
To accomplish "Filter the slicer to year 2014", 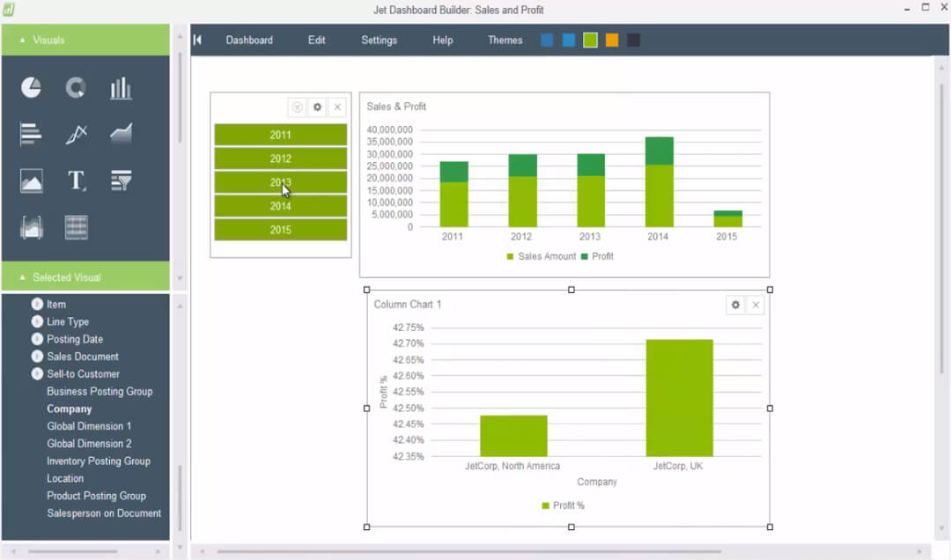I will point(281,206).
